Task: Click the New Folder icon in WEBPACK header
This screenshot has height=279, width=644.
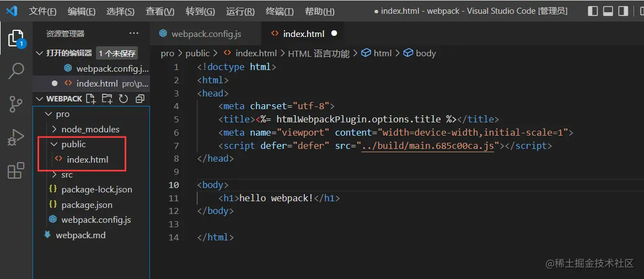Action: [107, 99]
